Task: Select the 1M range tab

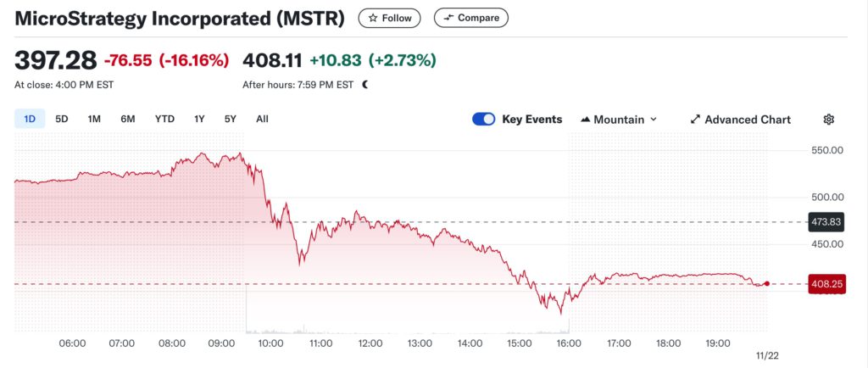Action: tap(94, 120)
